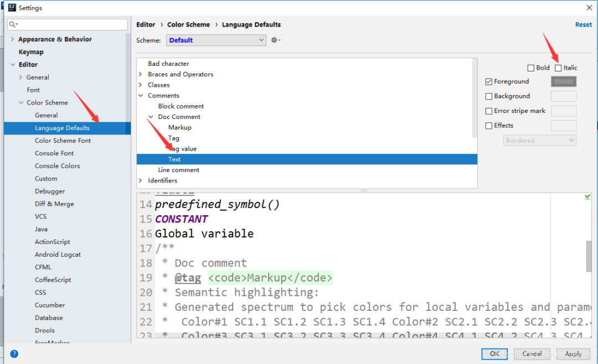Expand the Braces and Operators node
The image size is (598, 364).
point(140,74)
